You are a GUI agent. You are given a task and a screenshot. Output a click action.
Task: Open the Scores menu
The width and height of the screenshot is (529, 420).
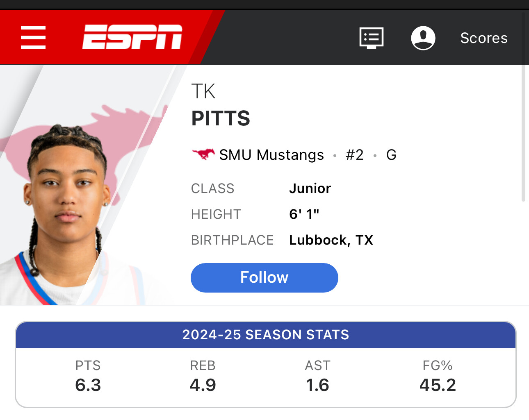click(x=484, y=38)
